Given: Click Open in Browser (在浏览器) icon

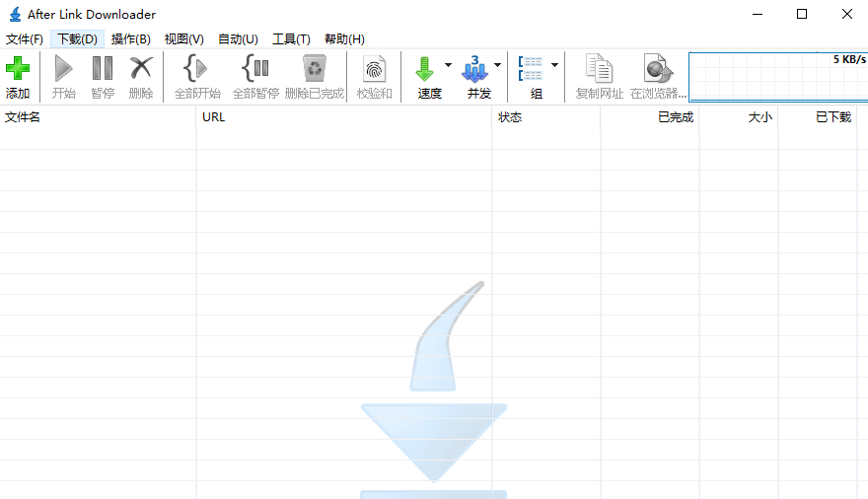Looking at the screenshot, I should pos(658,69).
